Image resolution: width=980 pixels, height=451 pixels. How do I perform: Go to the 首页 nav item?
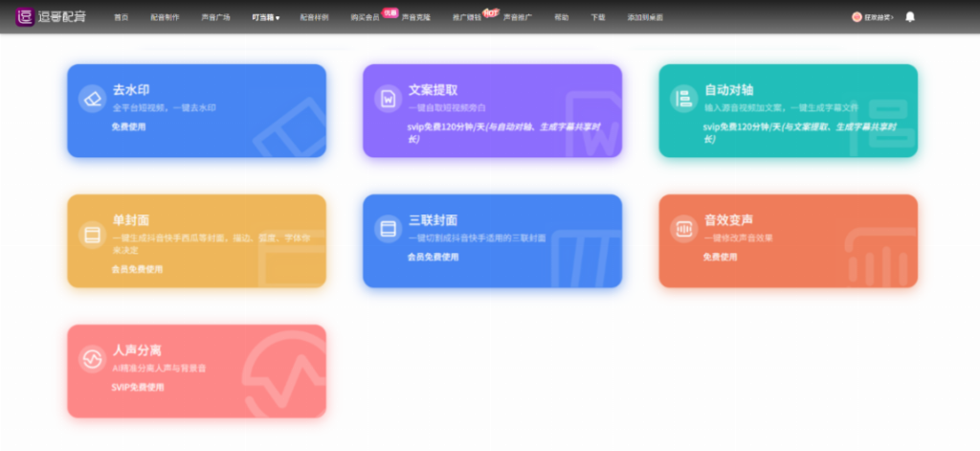121,18
